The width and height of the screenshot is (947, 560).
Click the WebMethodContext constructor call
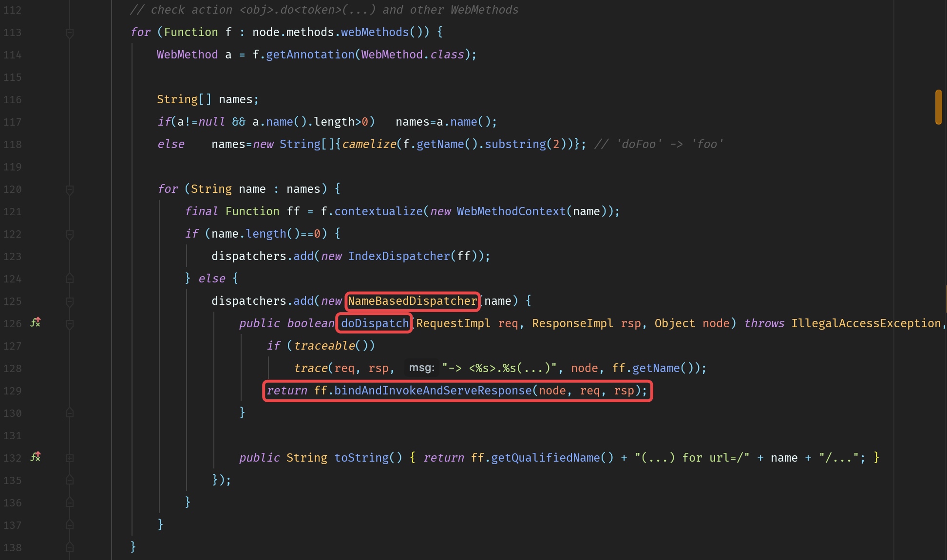click(511, 212)
